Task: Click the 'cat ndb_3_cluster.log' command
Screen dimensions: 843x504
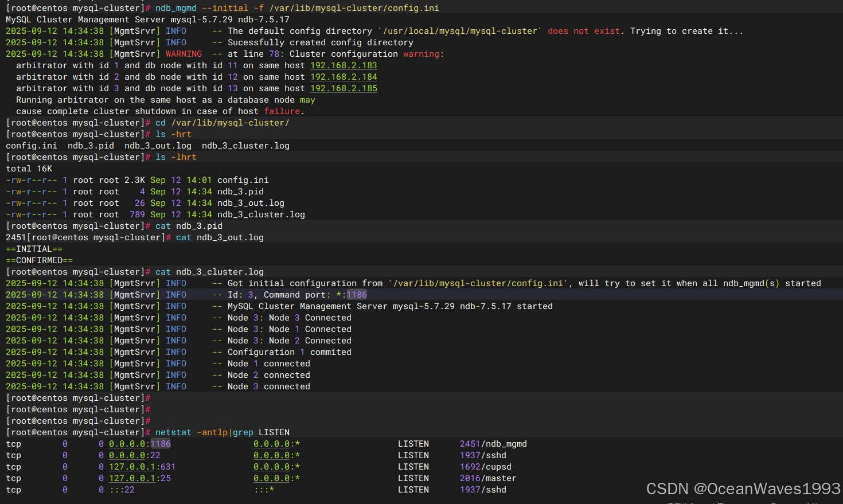Action: pyautogui.click(x=209, y=272)
